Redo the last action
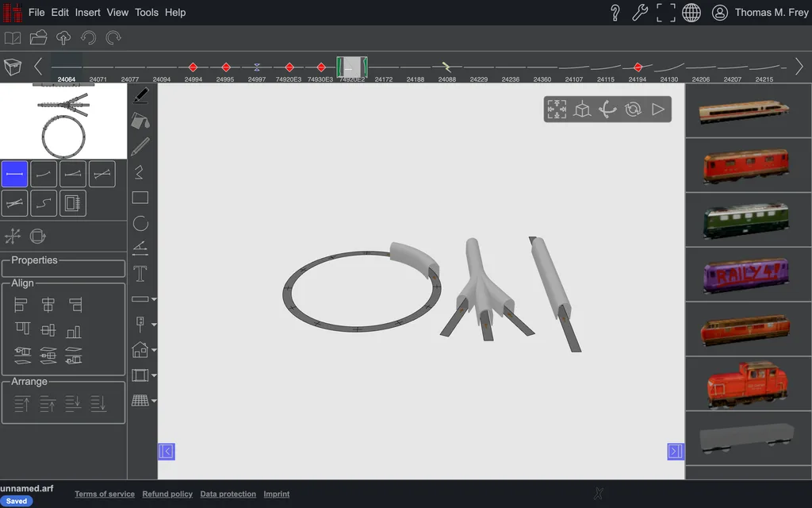812x508 pixels. click(x=113, y=38)
